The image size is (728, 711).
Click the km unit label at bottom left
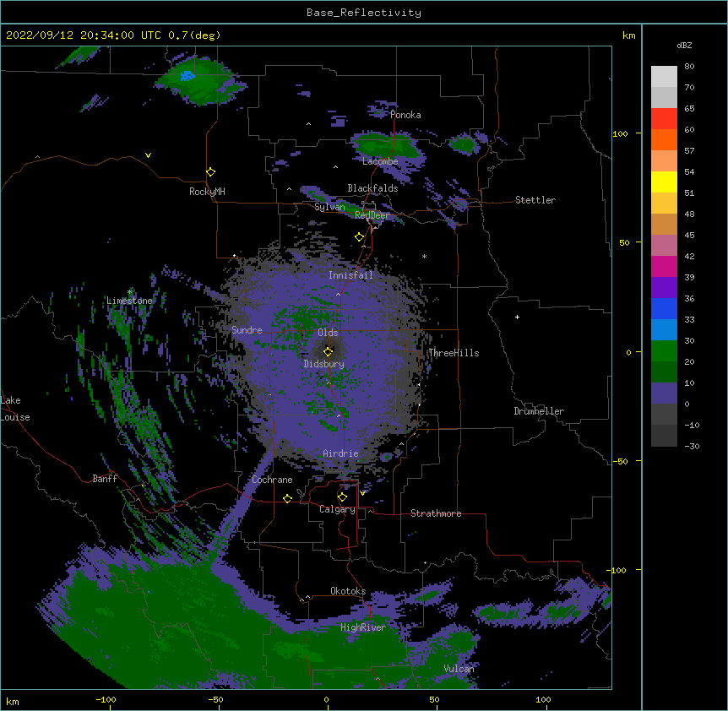tap(13, 702)
